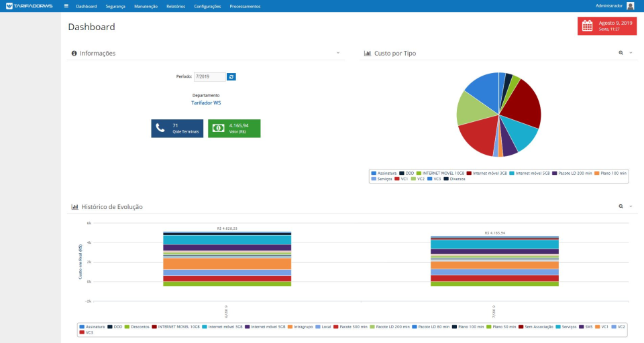
Task: Click the 6/2019 axis label
Action: click(226, 312)
